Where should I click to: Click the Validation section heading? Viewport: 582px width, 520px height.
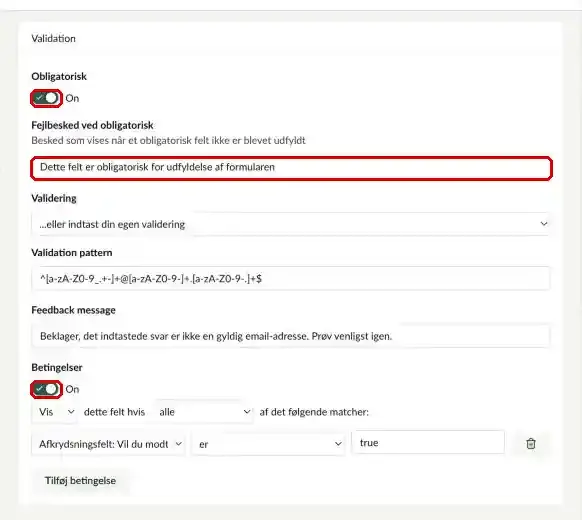(53, 39)
